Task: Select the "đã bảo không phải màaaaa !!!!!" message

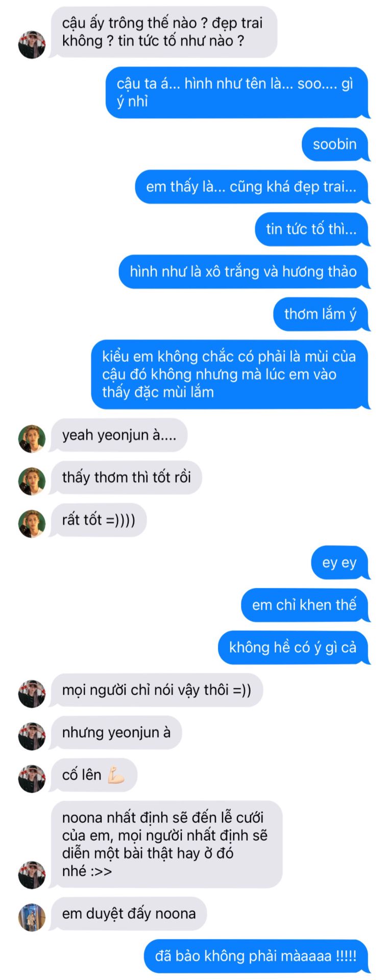Action: [x=257, y=956]
